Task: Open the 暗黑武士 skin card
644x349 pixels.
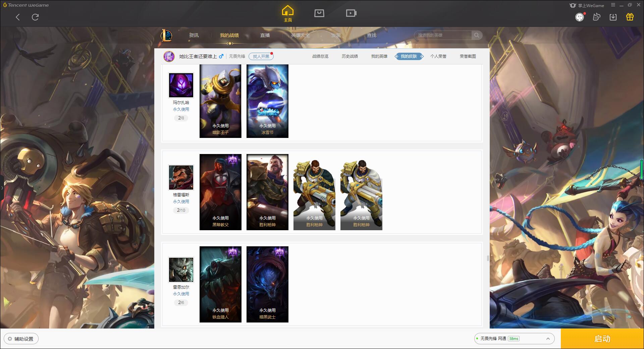Action: [x=267, y=284]
